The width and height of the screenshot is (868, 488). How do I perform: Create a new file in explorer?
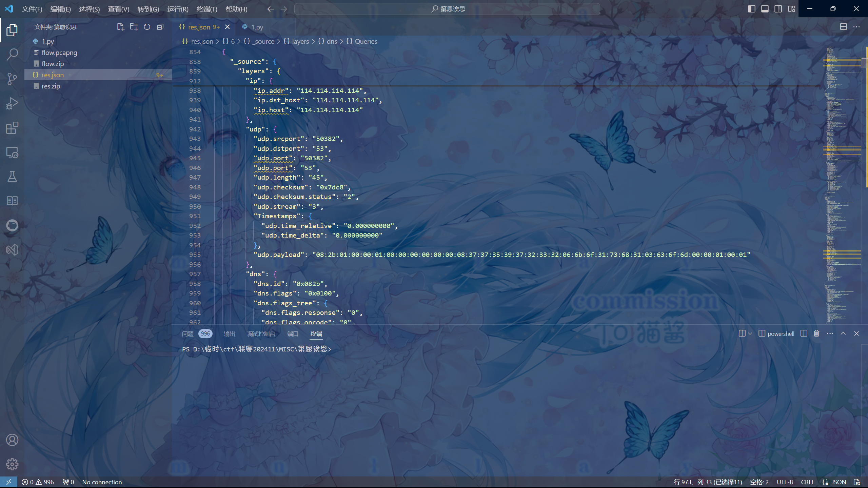pos(121,27)
